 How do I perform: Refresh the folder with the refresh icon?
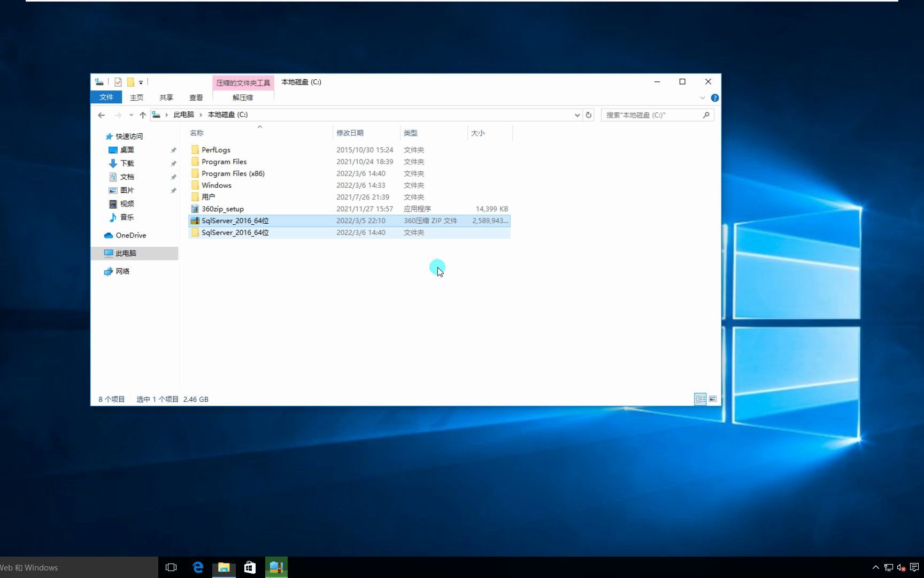coord(589,115)
